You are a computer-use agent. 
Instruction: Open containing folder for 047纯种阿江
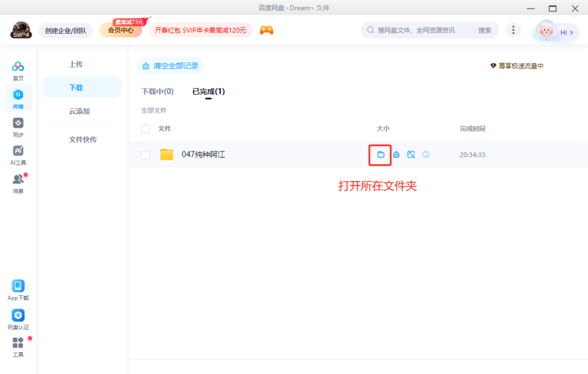[x=380, y=154]
